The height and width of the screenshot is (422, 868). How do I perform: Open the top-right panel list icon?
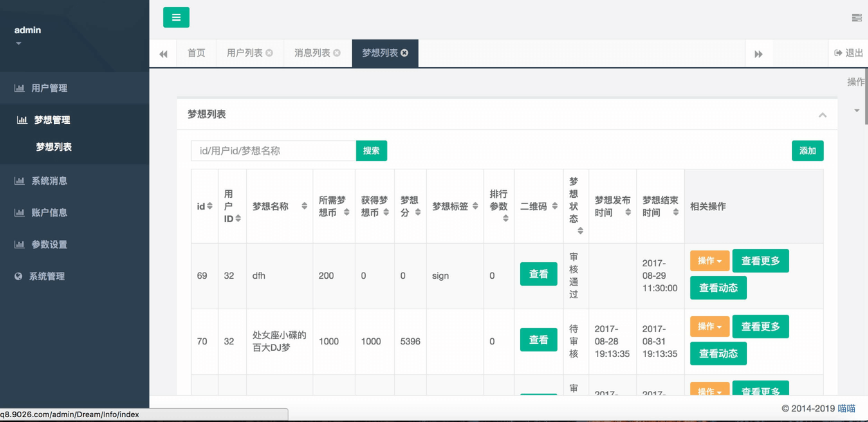[856, 18]
